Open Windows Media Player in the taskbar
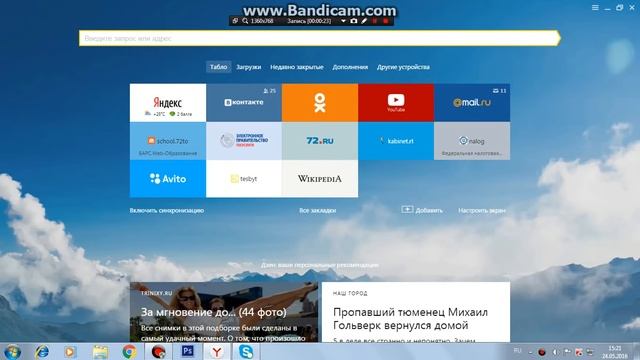Image resolution: width=640 pixels, height=360 pixels. (x=70, y=351)
